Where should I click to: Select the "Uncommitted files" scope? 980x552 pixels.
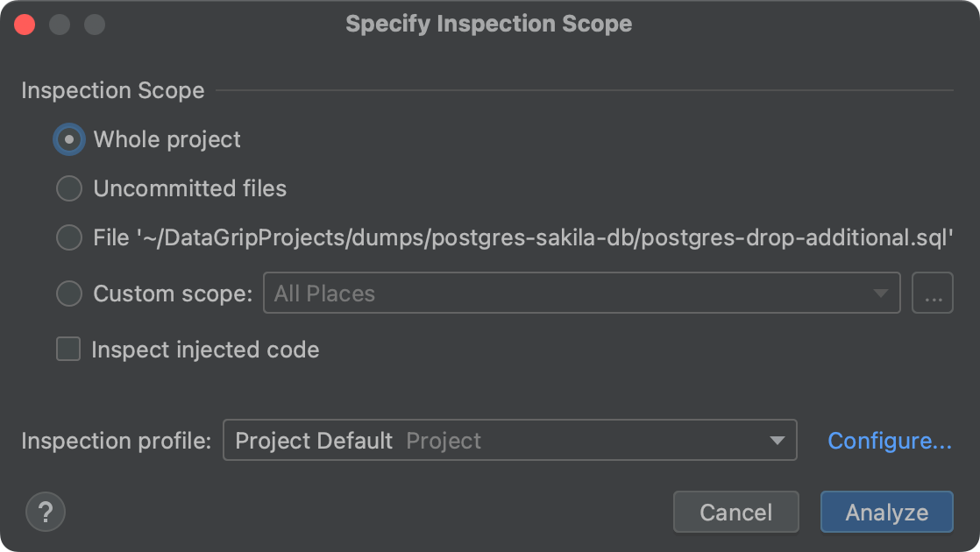(x=68, y=188)
